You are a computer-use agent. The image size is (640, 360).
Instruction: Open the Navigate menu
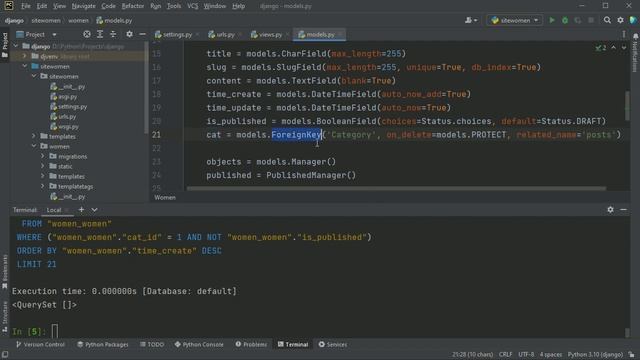pyautogui.click(x=83, y=6)
